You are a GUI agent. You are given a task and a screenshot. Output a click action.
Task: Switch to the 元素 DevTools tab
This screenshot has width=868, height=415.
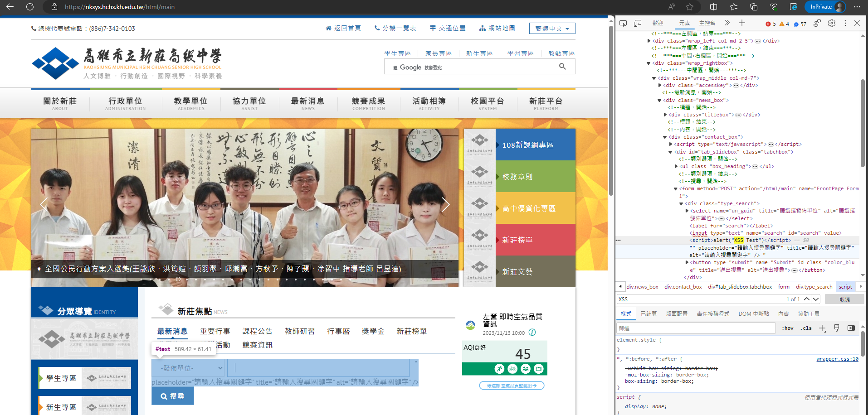(x=684, y=23)
